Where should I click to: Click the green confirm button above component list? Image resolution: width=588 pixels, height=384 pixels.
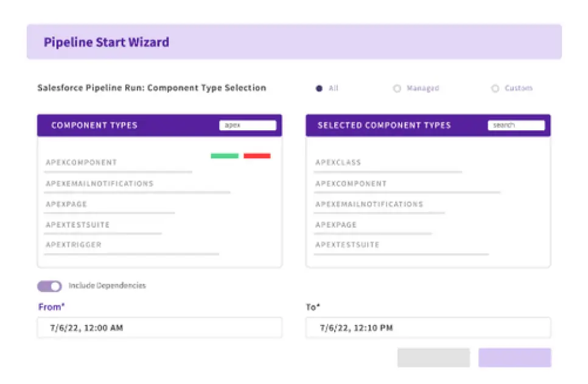(223, 155)
